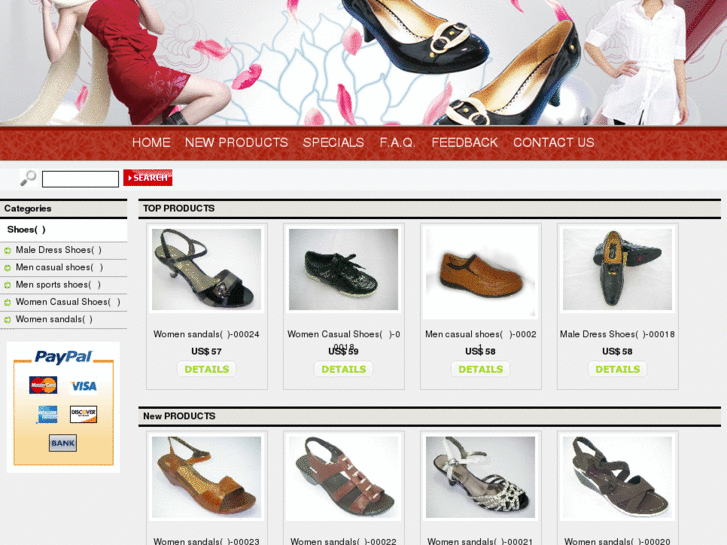
Task: View DETAILS for Men casual shoes US$ 58
Action: pyautogui.click(x=481, y=369)
